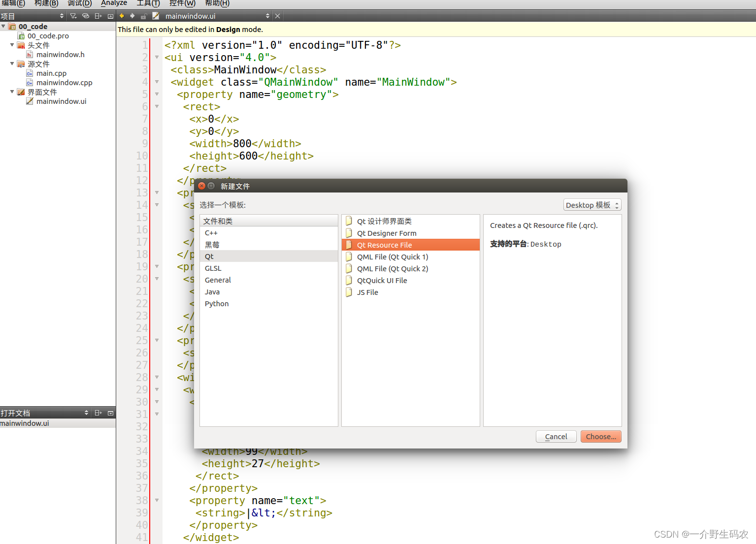Open the 帮助(H) menu
This screenshot has height=544, width=756.
pos(217,3)
